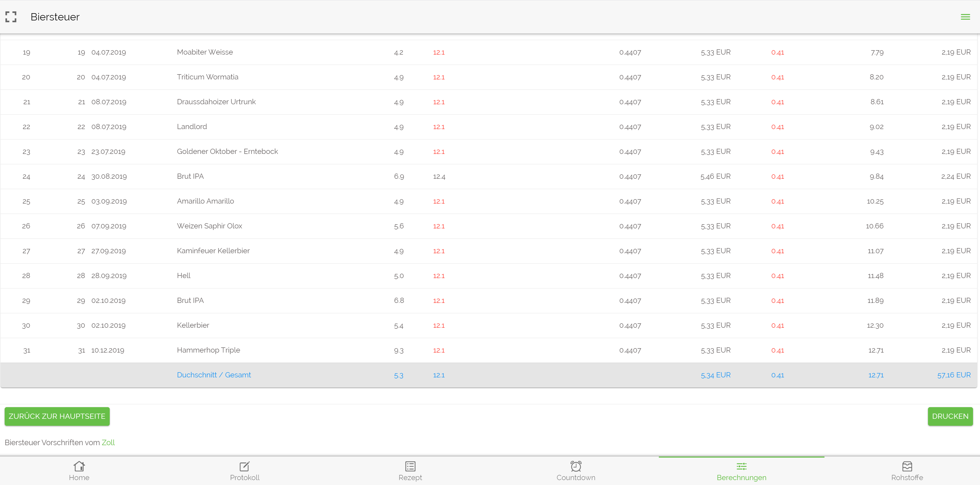Switch to the Countdown tab label
Viewport: 980px width, 485px height.
pos(576,478)
